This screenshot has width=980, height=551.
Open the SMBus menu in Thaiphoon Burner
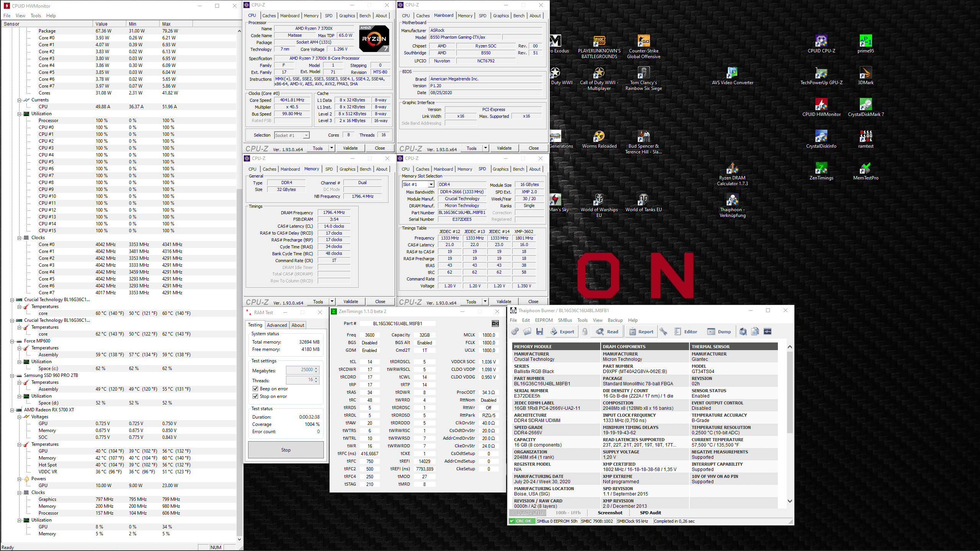565,320
